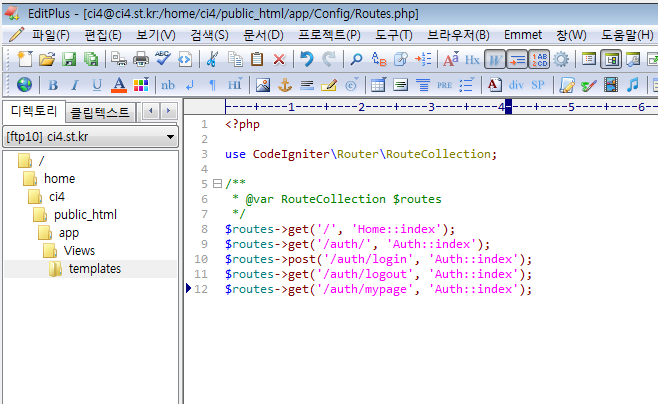
Task: Select the templates folder in the tree
Action: [95, 268]
